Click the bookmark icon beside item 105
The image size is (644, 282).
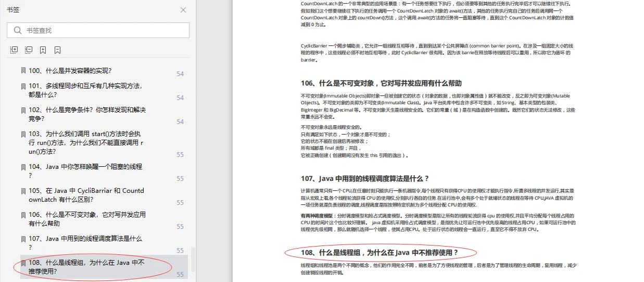tap(23, 191)
